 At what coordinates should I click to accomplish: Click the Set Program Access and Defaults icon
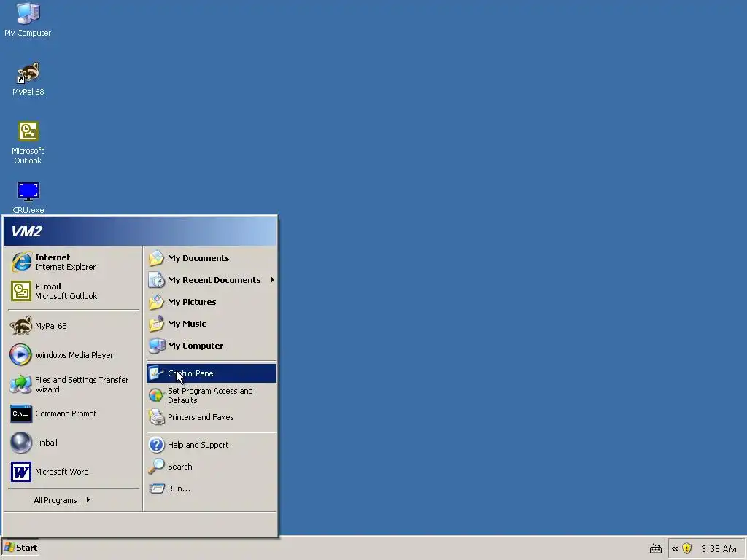pyautogui.click(x=156, y=395)
